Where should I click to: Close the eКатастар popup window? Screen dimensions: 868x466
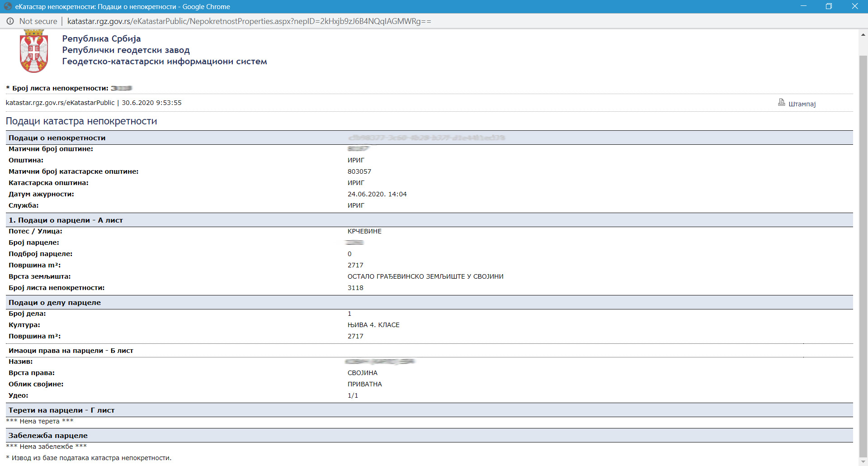pyautogui.click(x=854, y=6)
